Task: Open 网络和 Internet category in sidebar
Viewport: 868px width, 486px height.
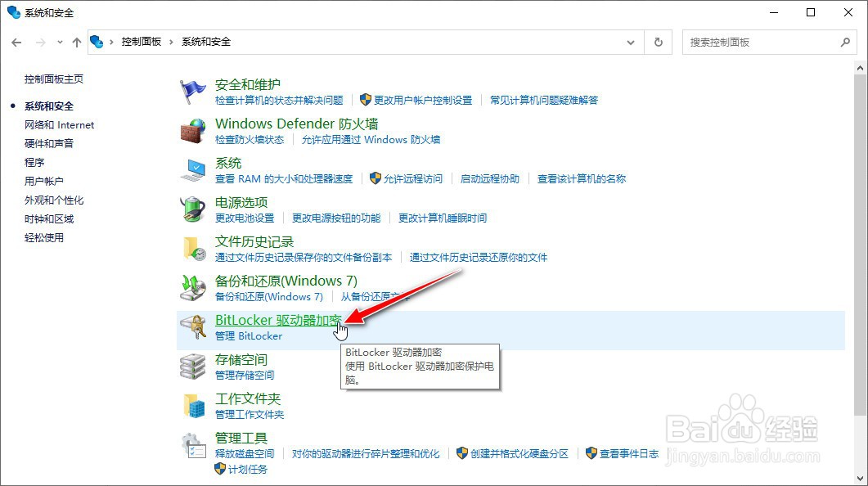Action: point(59,124)
